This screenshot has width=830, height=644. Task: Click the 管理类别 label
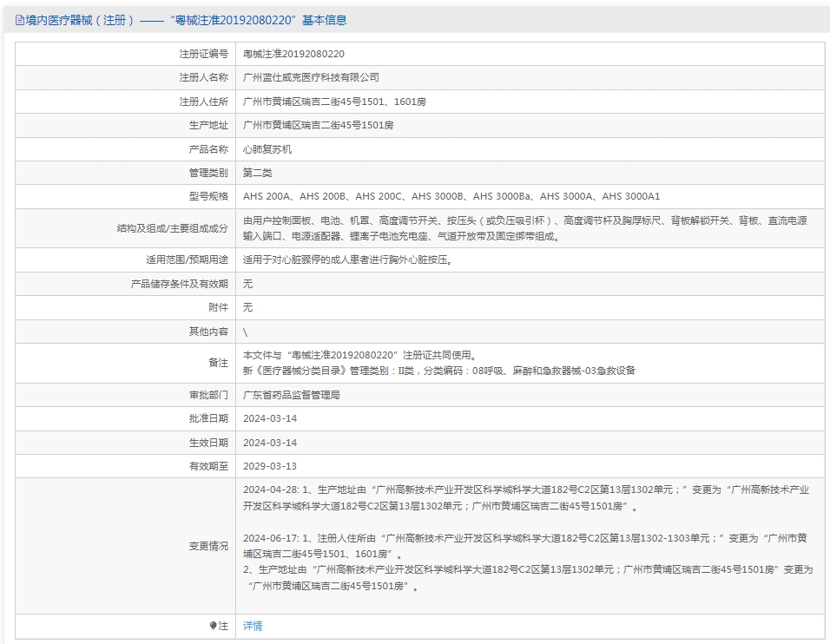click(x=208, y=173)
